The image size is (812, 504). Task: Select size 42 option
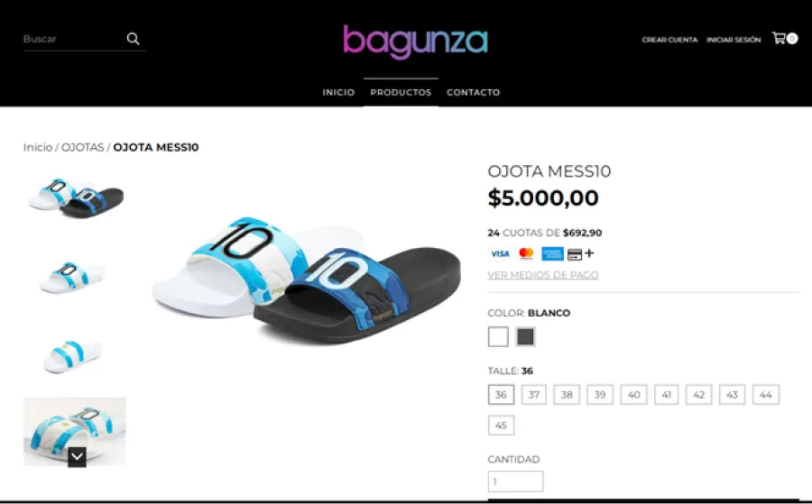coord(698,395)
